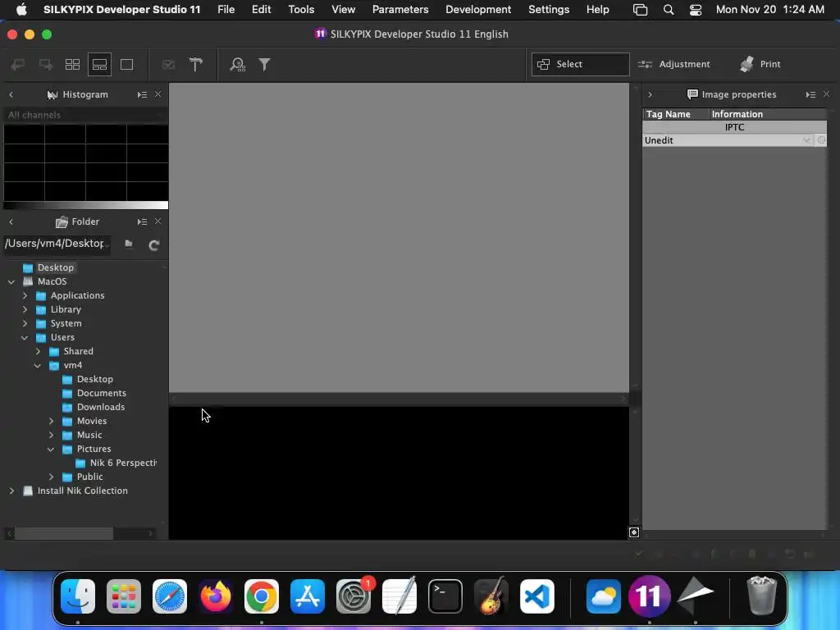Open the All channels dropdown
The image size is (840, 630).
pyautogui.click(x=85, y=115)
